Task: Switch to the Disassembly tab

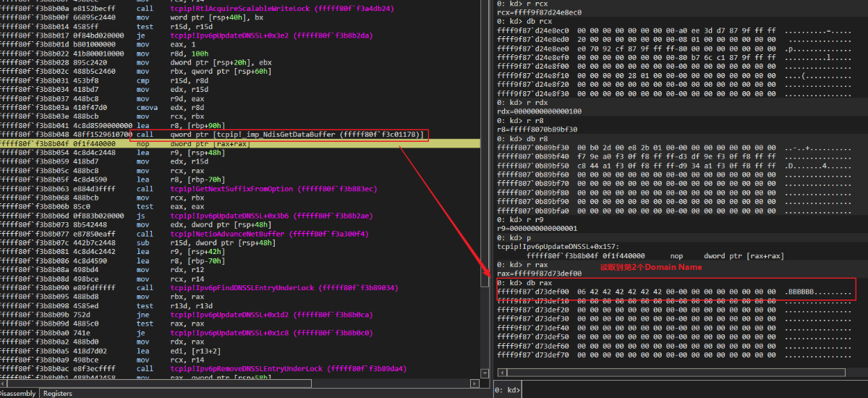Action: click(x=17, y=393)
